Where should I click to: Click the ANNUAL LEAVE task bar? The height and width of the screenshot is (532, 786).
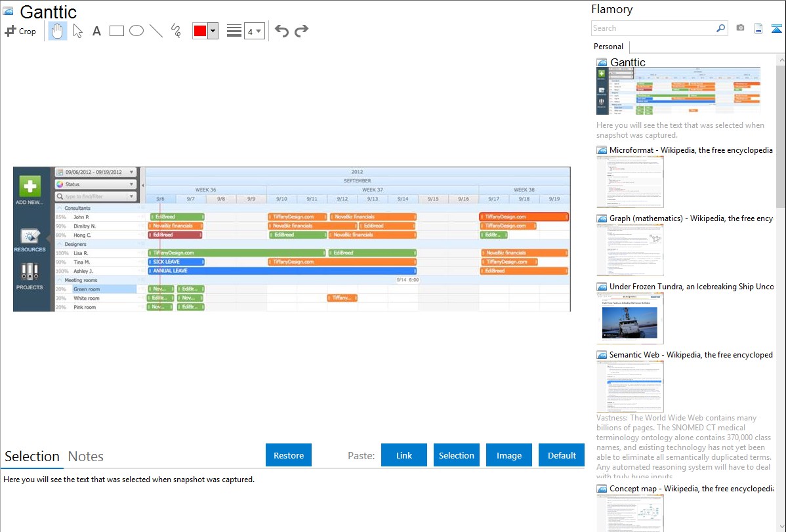pos(282,271)
